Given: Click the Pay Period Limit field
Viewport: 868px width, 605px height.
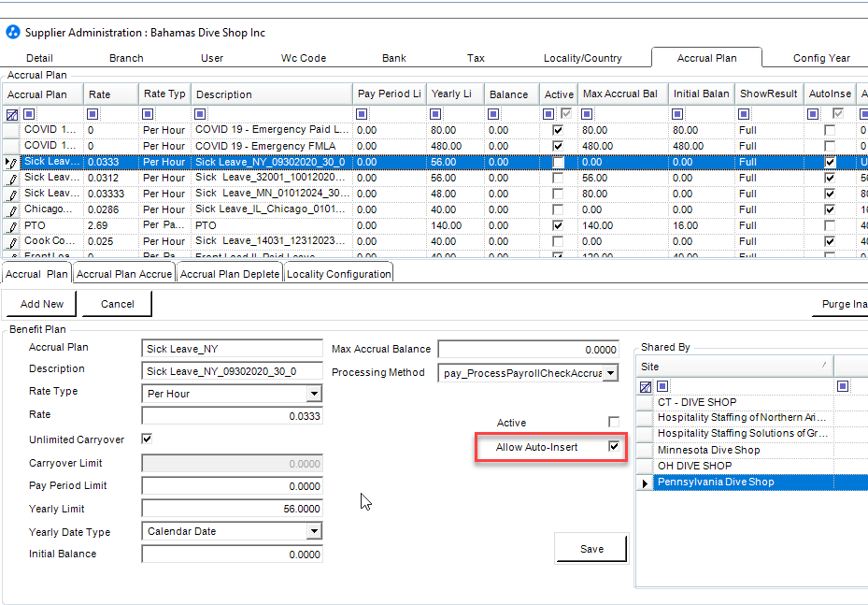Looking at the screenshot, I should coord(232,485).
